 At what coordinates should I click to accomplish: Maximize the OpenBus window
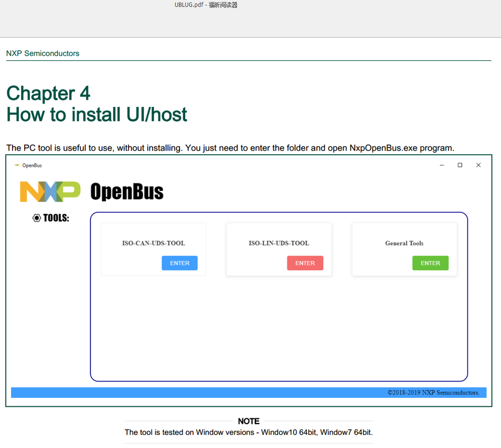(x=460, y=165)
